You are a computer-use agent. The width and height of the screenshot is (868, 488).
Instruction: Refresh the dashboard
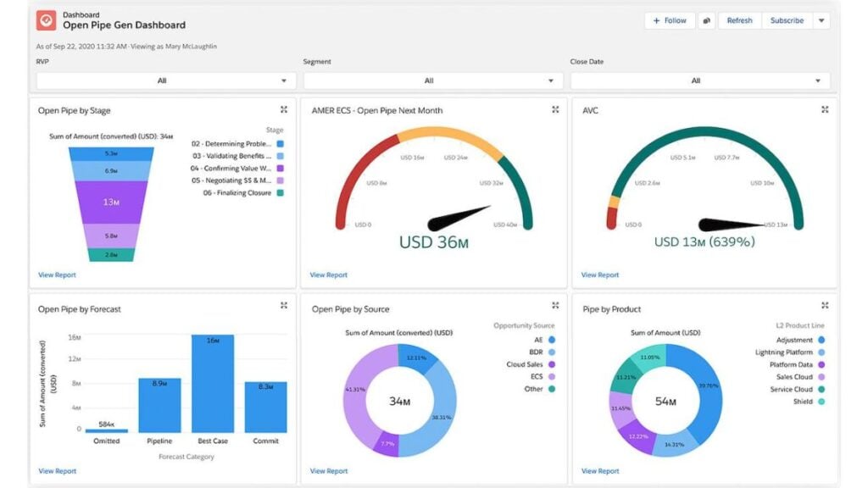[x=739, y=20]
